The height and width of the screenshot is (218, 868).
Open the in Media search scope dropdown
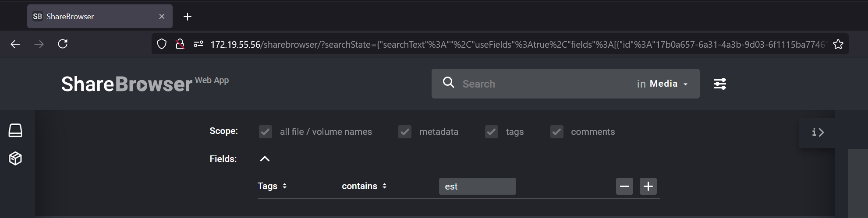click(662, 84)
